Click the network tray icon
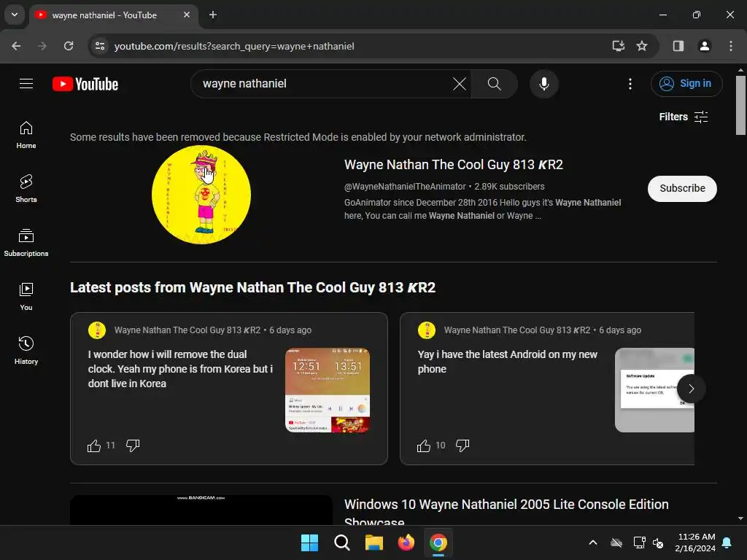Screen dimensions: 747x560 [x=639, y=542]
